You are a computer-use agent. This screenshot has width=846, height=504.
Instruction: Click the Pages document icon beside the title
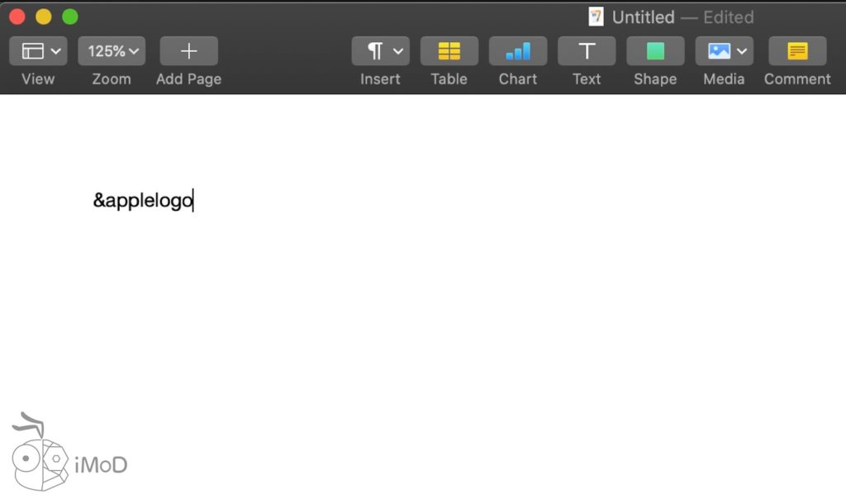[596, 17]
